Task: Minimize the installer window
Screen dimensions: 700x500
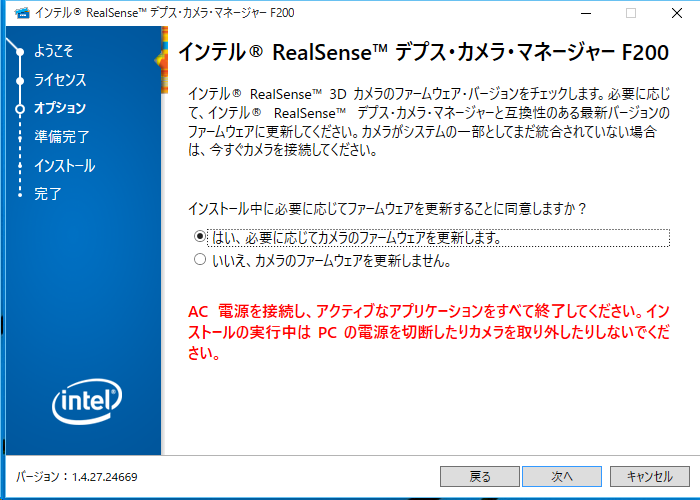Action: coord(586,13)
